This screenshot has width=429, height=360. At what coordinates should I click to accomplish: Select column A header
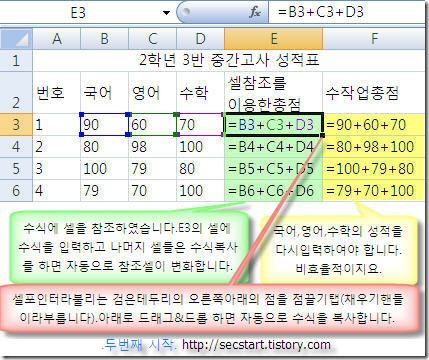(57, 39)
